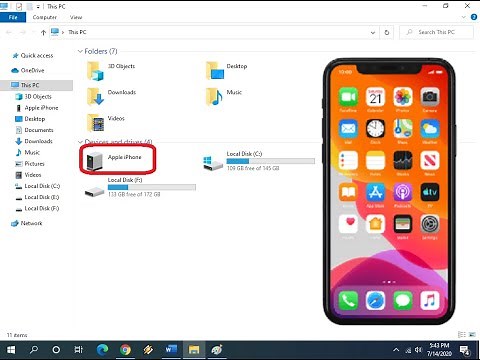
Task: Click the Search This PC field
Action: tap(436, 32)
